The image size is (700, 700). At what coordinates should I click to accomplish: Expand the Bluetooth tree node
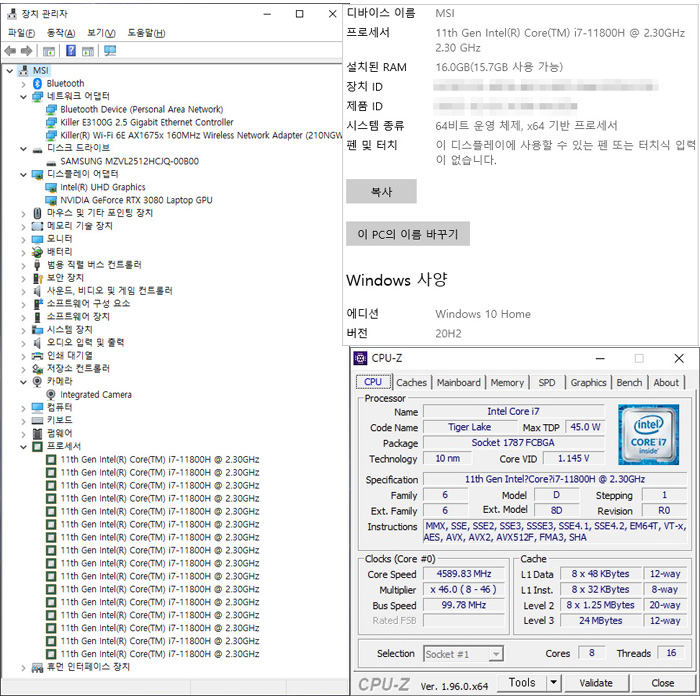(24, 83)
